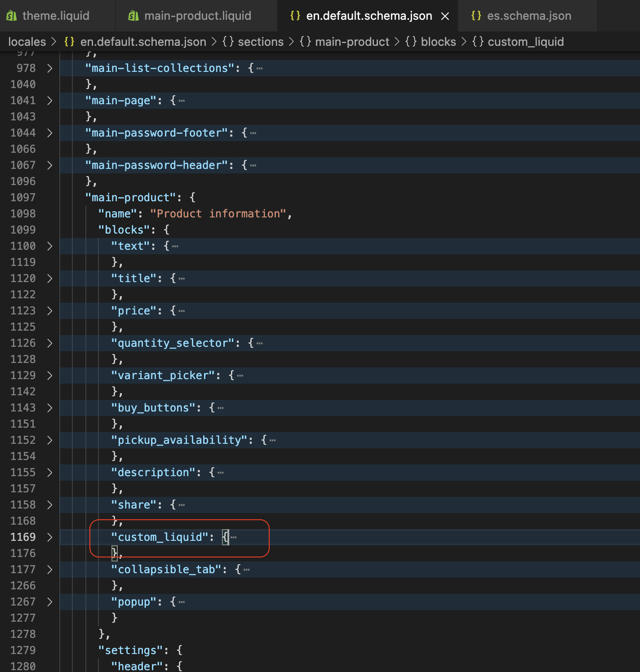This screenshot has height=672, width=640.
Task: Click the "settings" key on line 1279
Action: [131, 650]
